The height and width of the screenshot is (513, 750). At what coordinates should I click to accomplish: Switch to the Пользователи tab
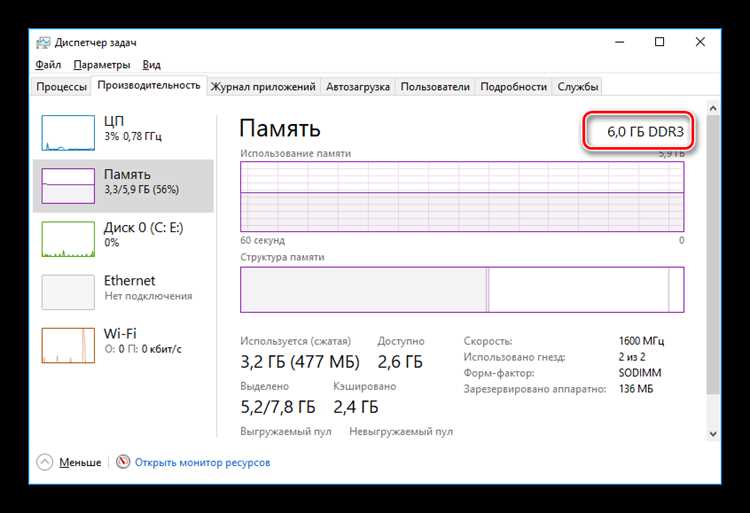click(435, 87)
